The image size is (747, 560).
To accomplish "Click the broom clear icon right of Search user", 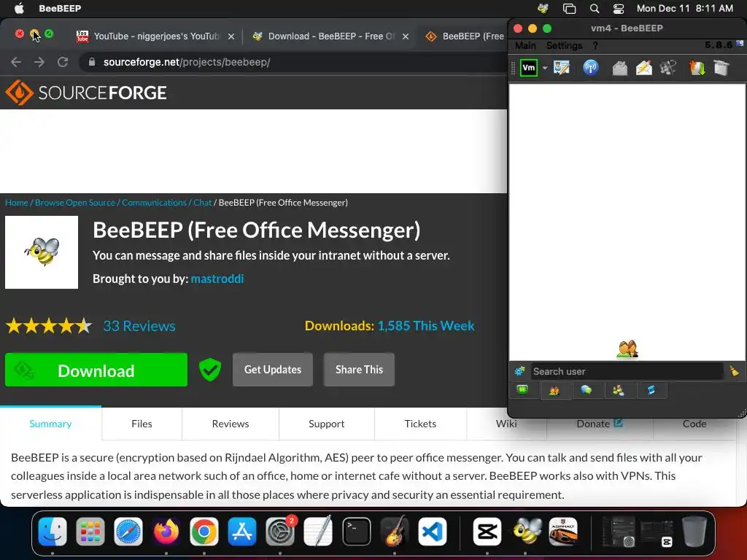I will click(734, 371).
